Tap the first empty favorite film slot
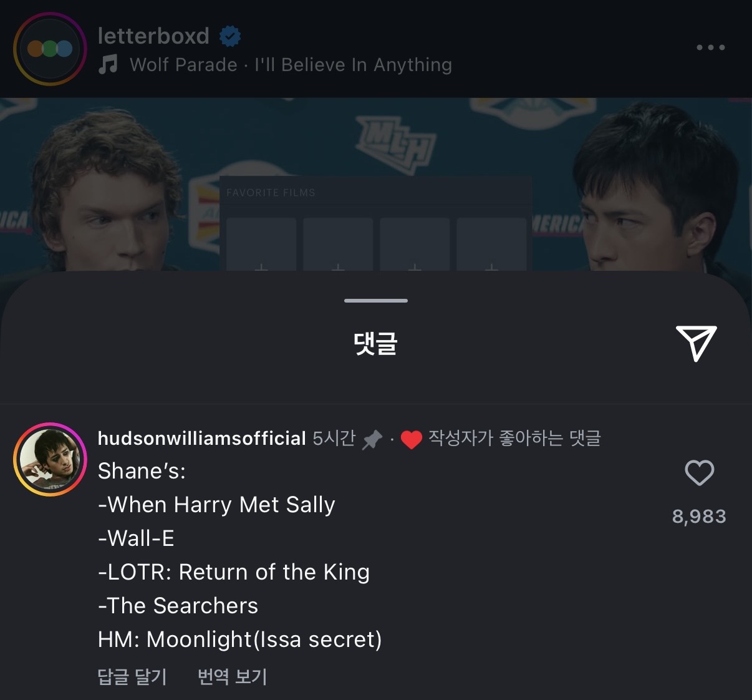The height and width of the screenshot is (700, 752). [261, 245]
